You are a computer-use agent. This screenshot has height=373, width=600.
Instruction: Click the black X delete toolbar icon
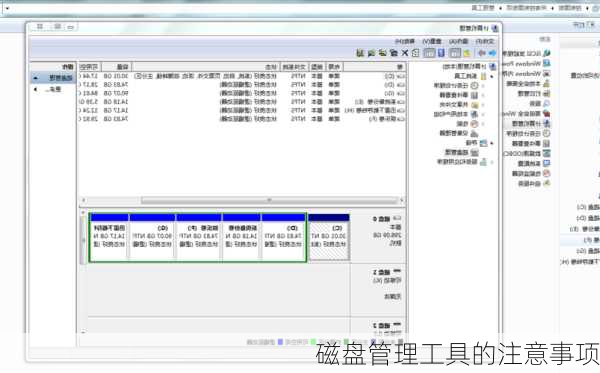404,53
